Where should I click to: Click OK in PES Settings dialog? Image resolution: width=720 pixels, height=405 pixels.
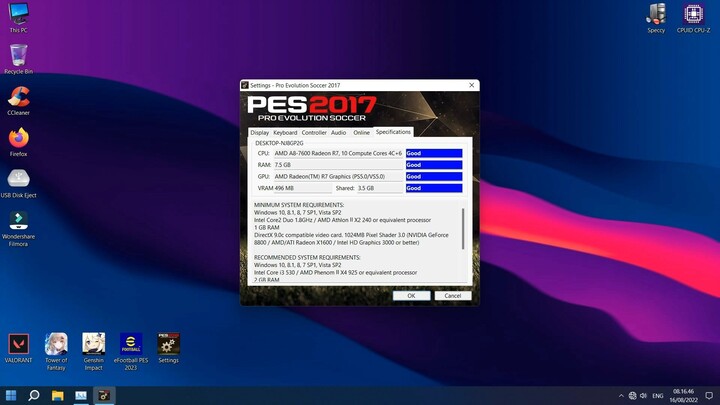click(x=411, y=296)
